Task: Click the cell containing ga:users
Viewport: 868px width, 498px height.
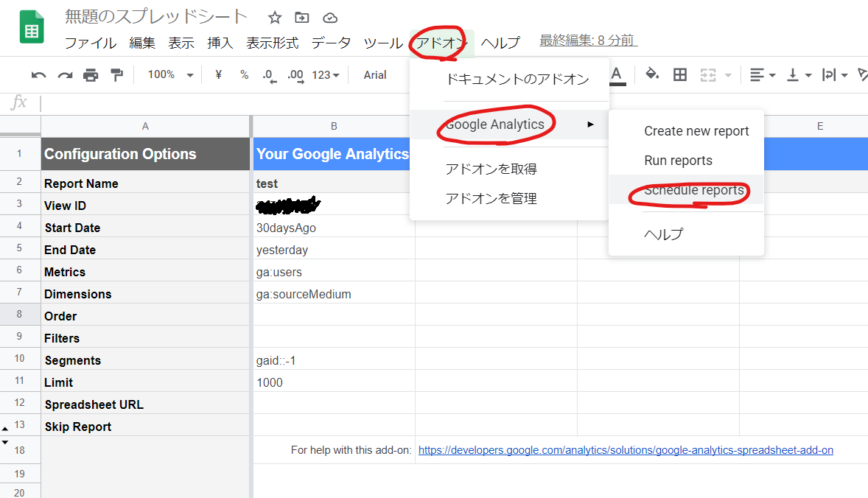Action: [334, 272]
